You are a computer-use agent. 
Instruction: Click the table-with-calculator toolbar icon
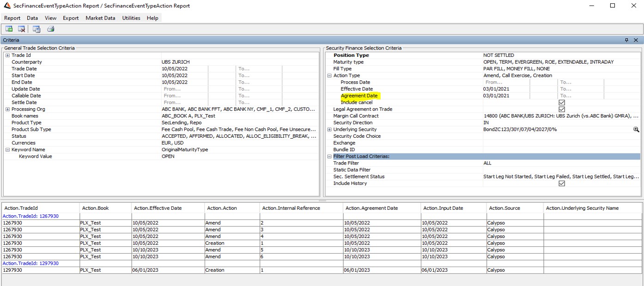click(36, 29)
